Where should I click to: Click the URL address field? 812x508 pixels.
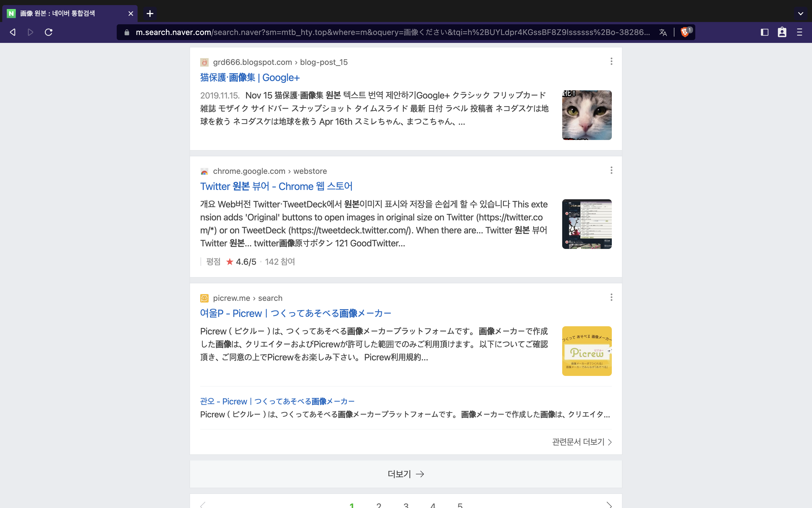pos(392,32)
